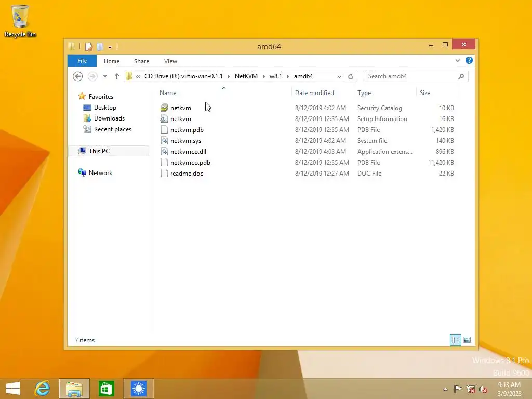Open the Windows Store taskbar icon

tap(106, 389)
